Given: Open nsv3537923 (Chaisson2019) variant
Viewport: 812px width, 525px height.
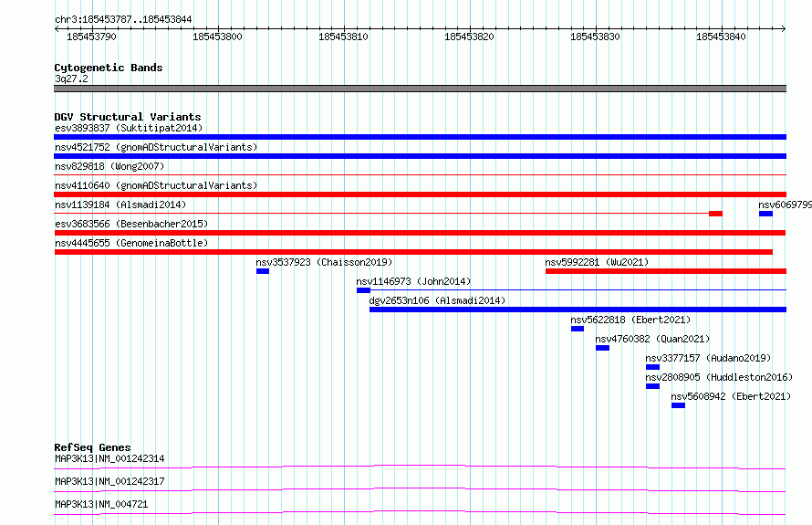Looking at the screenshot, I should click(x=324, y=262).
